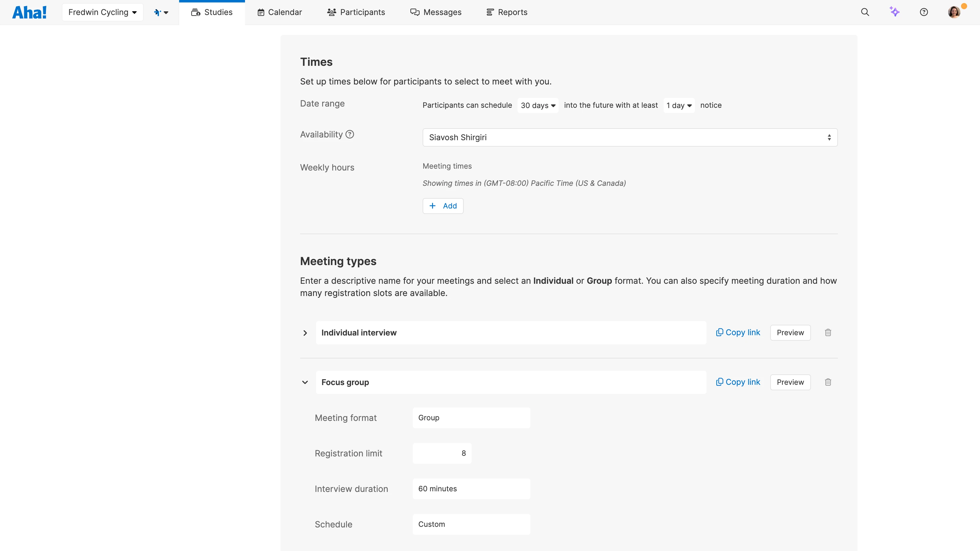Click Add to add meeting times
Screen dimensions: 980x551
point(443,206)
